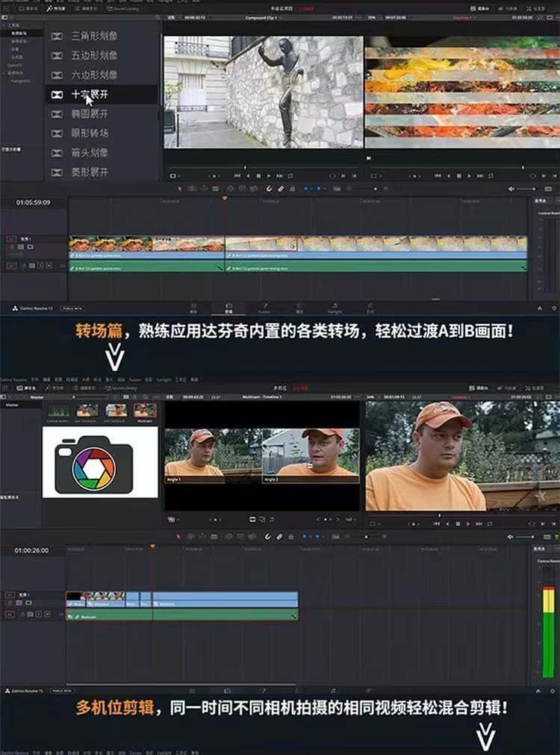The height and width of the screenshot is (755, 560).
Task: Select the Multicam clip thumbnail in the media pool
Action: (x=146, y=411)
